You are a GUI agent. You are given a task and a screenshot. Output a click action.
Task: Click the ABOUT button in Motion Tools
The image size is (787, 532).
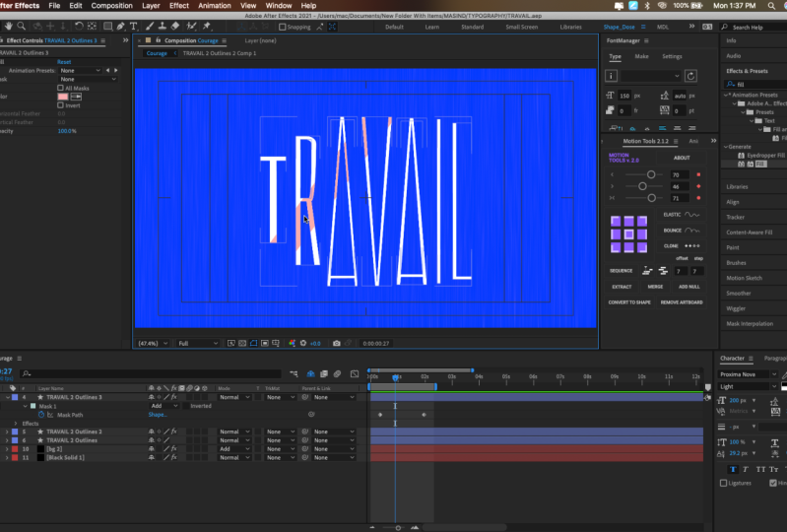click(681, 158)
